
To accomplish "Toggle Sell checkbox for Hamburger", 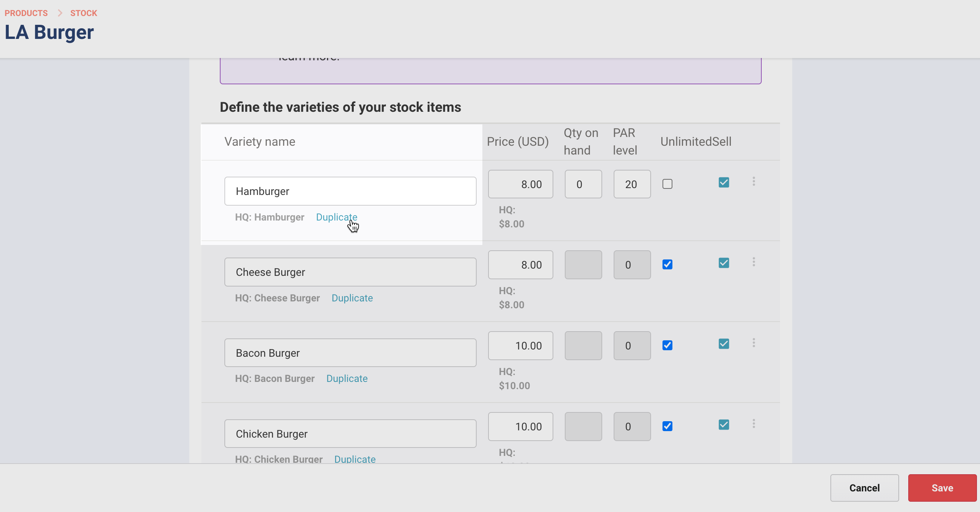I will tap(724, 182).
